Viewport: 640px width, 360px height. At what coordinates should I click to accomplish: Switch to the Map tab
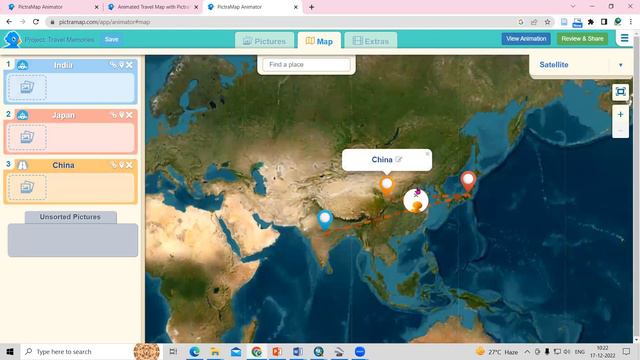pyautogui.click(x=319, y=41)
